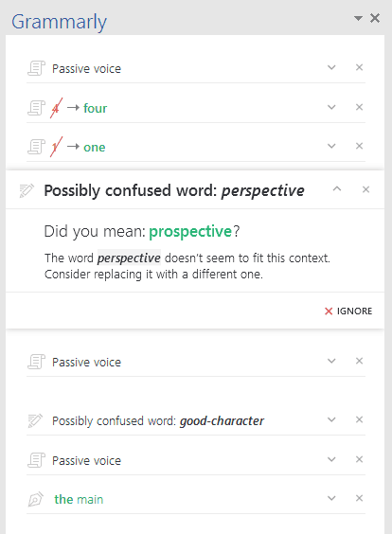Click the document icon next to 'one' suggestion

tap(36, 147)
